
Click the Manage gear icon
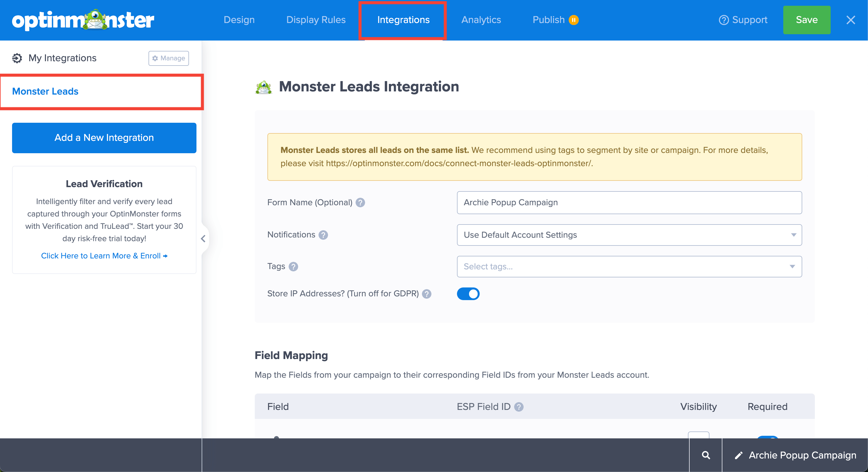click(x=155, y=58)
